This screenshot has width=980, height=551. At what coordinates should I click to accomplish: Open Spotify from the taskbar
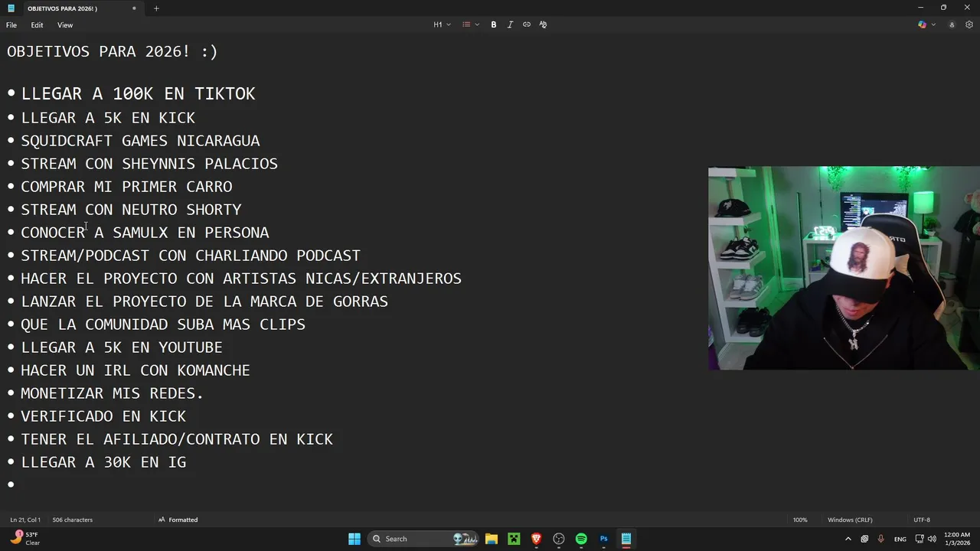pyautogui.click(x=581, y=539)
